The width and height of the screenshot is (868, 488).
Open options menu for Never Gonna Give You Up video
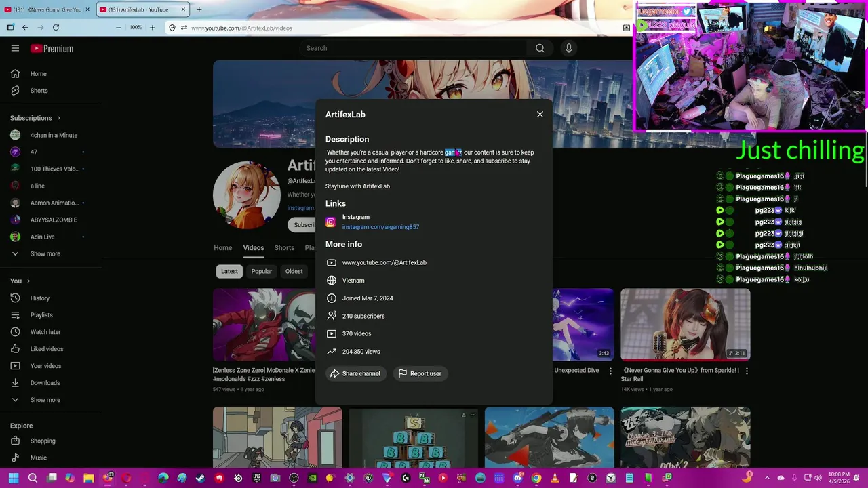click(747, 371)
